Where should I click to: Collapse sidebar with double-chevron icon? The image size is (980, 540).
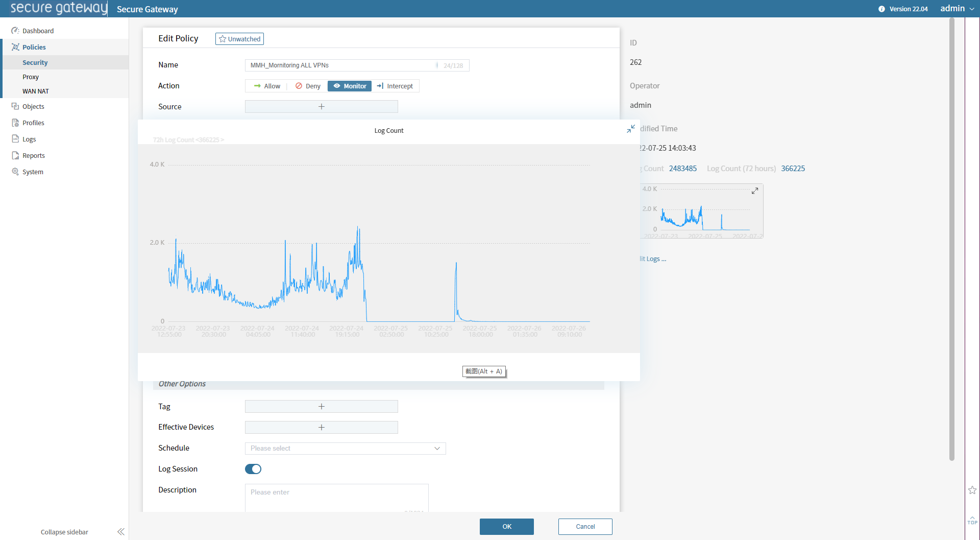[121, 532]
